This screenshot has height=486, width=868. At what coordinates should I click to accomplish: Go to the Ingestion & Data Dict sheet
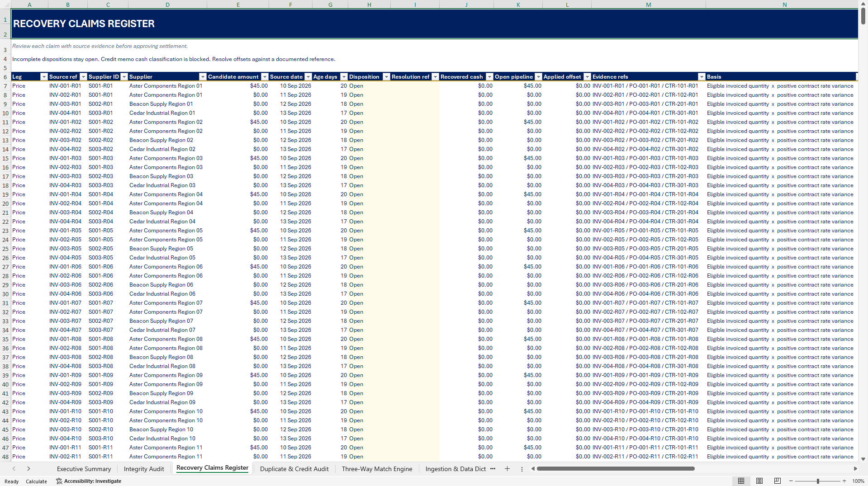(455, 469)
